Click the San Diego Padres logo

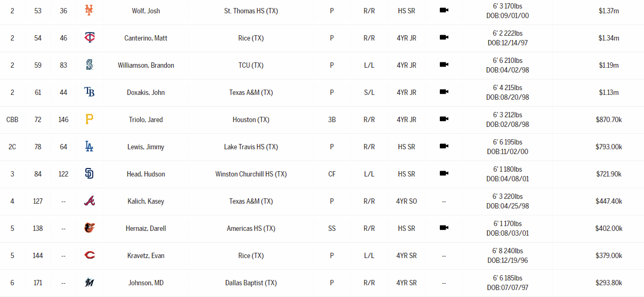(89, 174)
